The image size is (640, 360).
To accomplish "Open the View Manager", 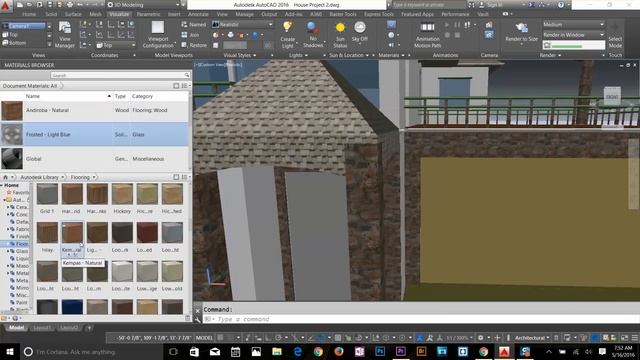I will pyautogui.click(x=64, y=35).
